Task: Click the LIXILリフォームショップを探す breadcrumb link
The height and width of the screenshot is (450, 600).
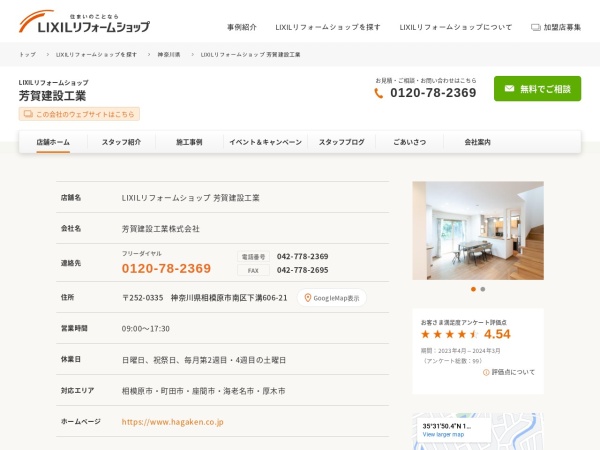Action: 96,54
